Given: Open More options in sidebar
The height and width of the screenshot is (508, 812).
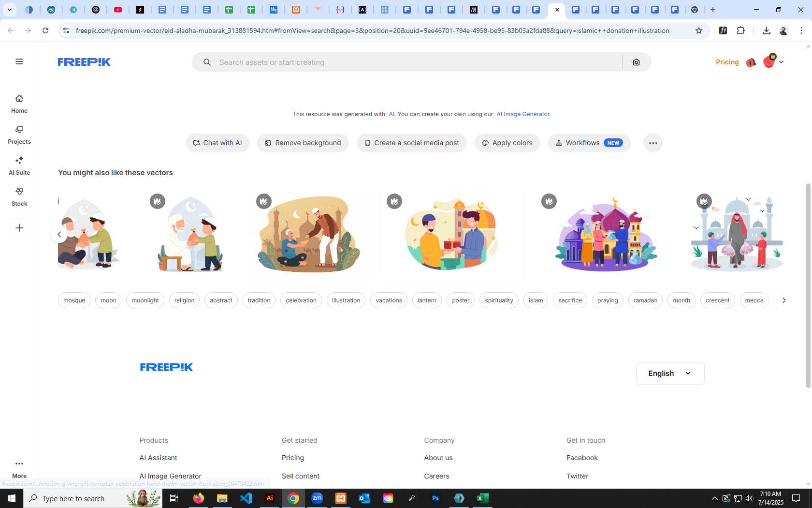Looking at the screenshot, I should point(19,469).
